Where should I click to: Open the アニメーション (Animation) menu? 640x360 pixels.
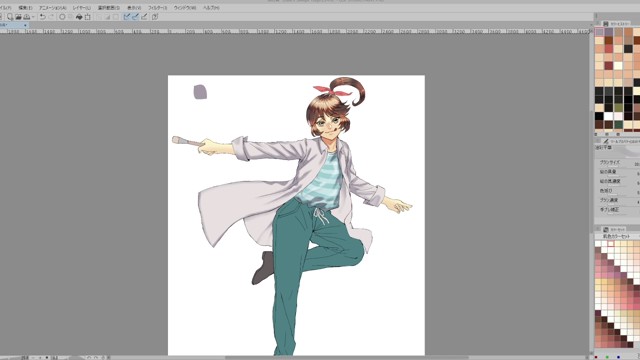tap(52, 8)
